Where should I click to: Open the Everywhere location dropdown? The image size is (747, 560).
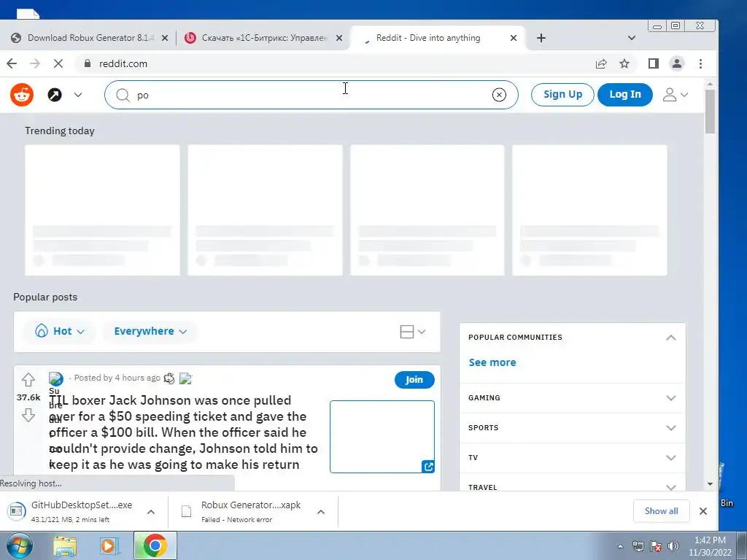tap(150, 331)
